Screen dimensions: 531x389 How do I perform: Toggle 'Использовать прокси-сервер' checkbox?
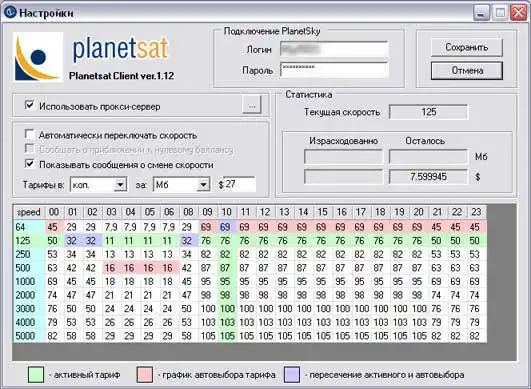click(x=29, y=105)
